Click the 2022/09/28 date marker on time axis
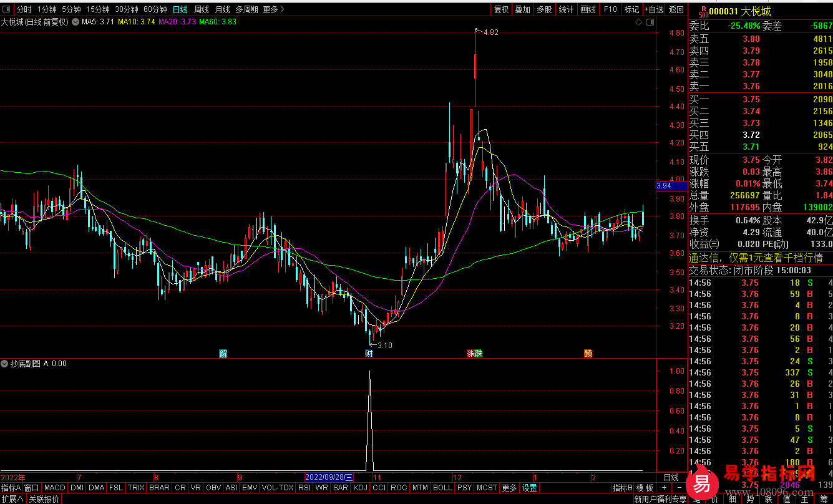833x504 pixels. point(329,477)
